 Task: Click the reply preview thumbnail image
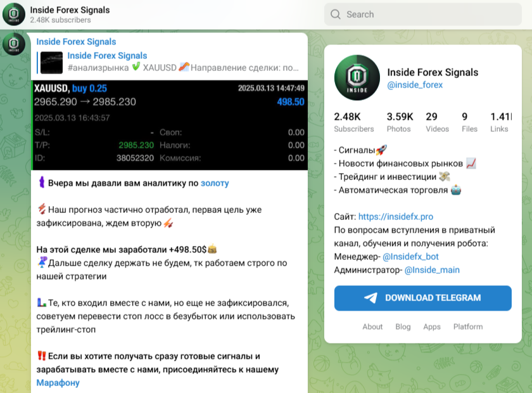(51, 63)
